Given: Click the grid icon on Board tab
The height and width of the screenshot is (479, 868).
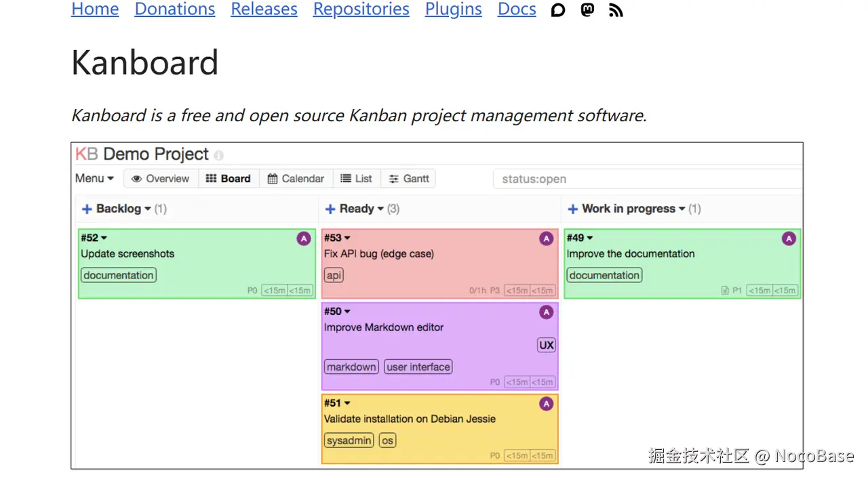Looking at the screenshot, I should (211, 179).
